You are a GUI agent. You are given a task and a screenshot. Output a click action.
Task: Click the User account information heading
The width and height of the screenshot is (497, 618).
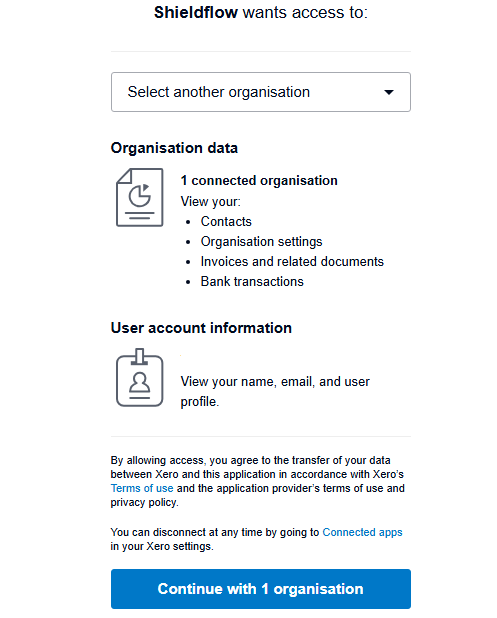point(201,328)
